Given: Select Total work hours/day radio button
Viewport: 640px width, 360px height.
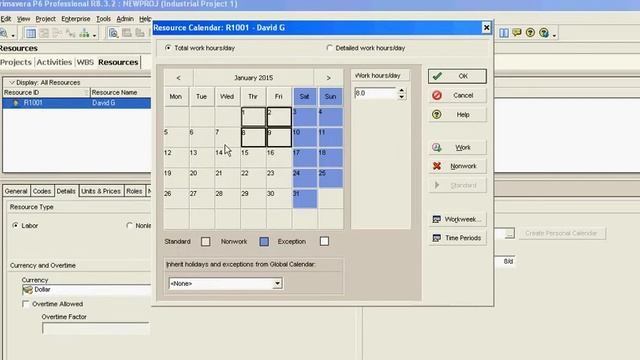Looking at the screenshot, I should point(168,48).
